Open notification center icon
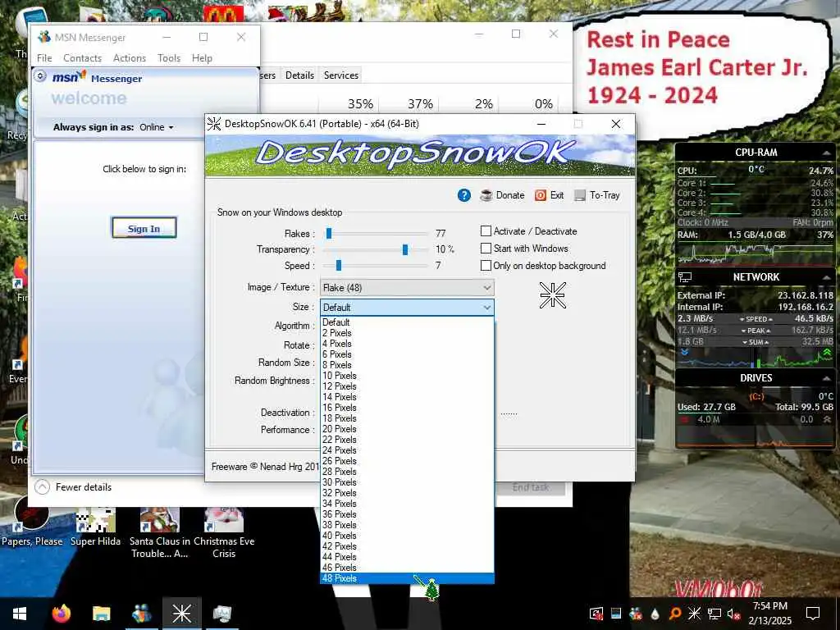Viewport: 840px width, 630px height. pyautogui.click(x=813, y=614)
